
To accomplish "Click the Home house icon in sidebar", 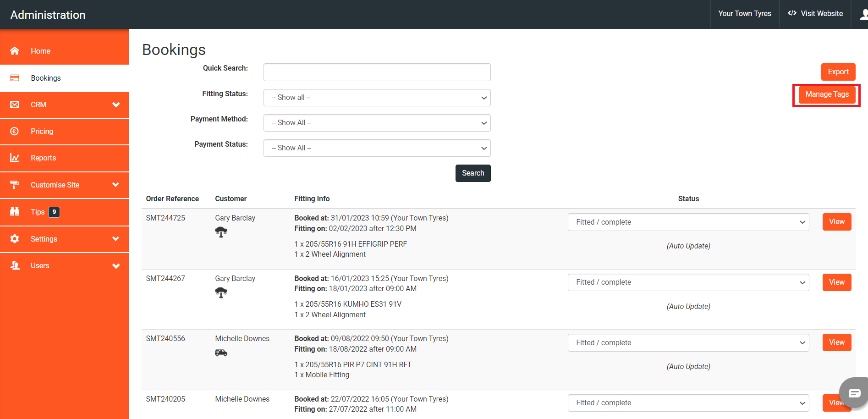I will [x=15, y=51].
